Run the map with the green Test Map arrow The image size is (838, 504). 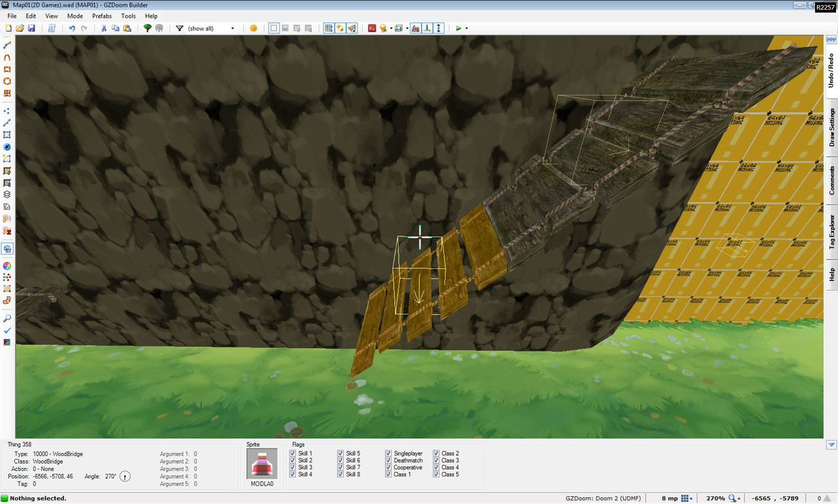[460, 28]
